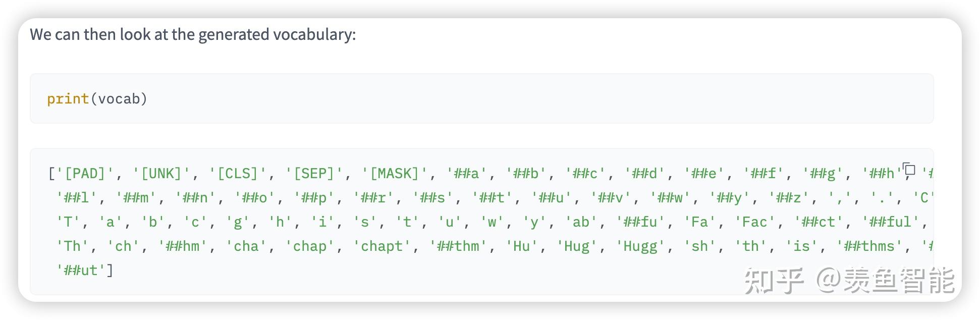Screen dimensions: 980x320
Task: Click the vocab argument in the code block
Action: (x=119, y=99)
